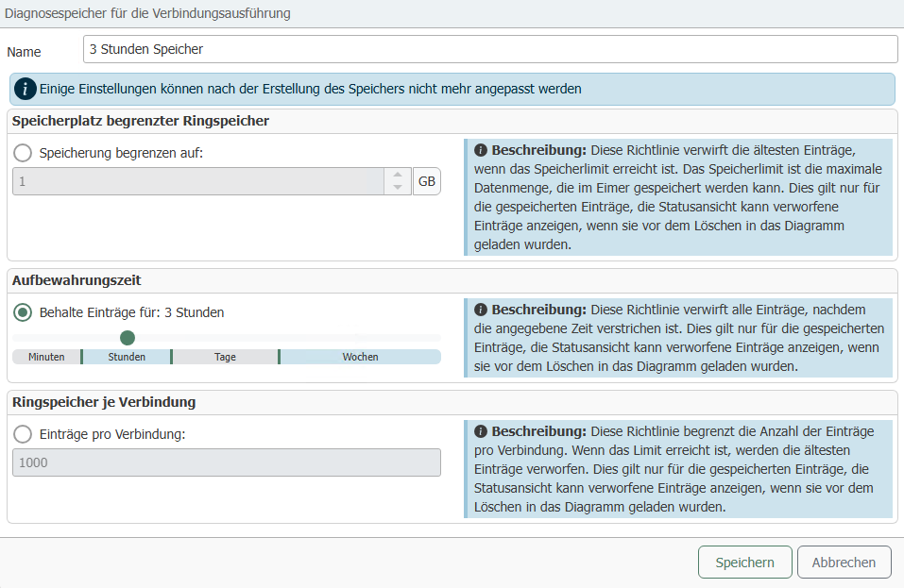Viewport: 904px width, 588px height.
Task: Increase the storage limit with the up arrow
Action: (x=398, y=176)
